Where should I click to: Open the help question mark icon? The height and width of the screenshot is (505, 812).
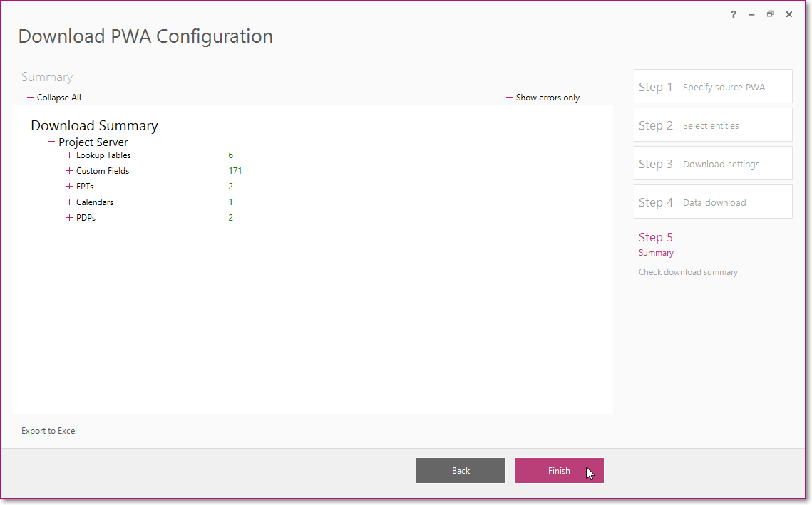(734, 14)
